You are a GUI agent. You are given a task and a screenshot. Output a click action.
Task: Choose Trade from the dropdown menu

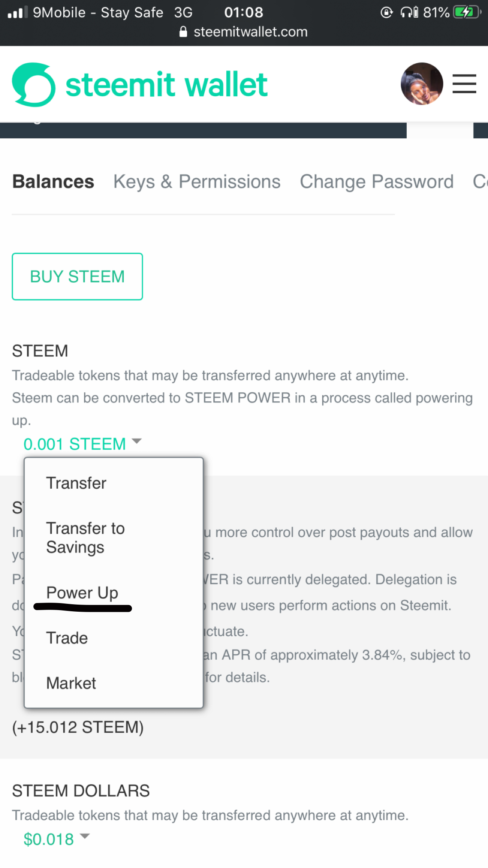[x=67, y=638]
